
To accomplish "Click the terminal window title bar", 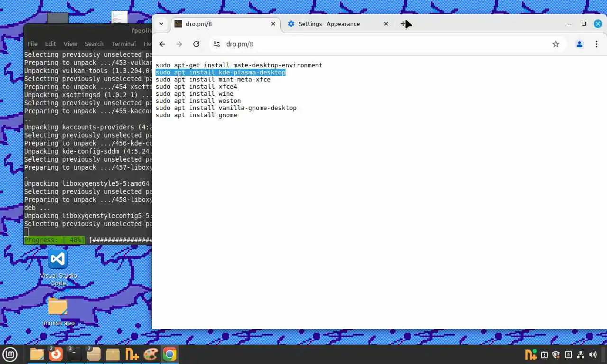I will click(88, 31).
